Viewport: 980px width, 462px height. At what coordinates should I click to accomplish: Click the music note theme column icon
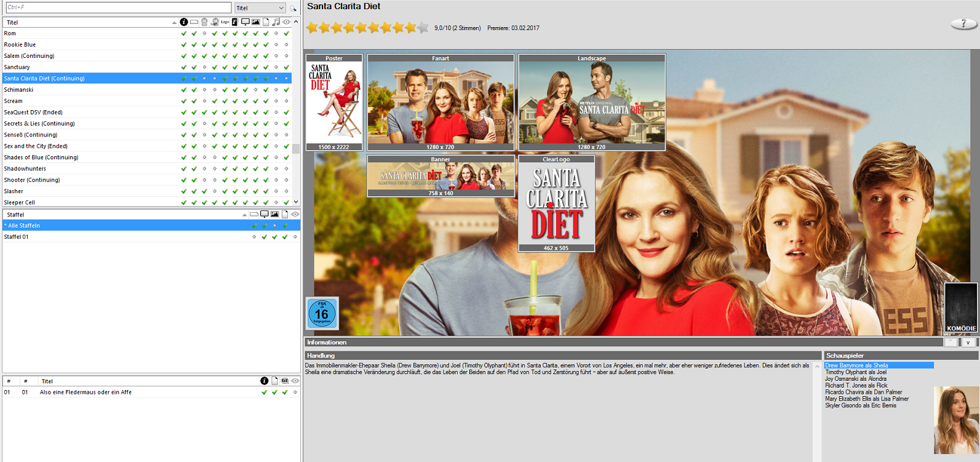pos(276,22)
